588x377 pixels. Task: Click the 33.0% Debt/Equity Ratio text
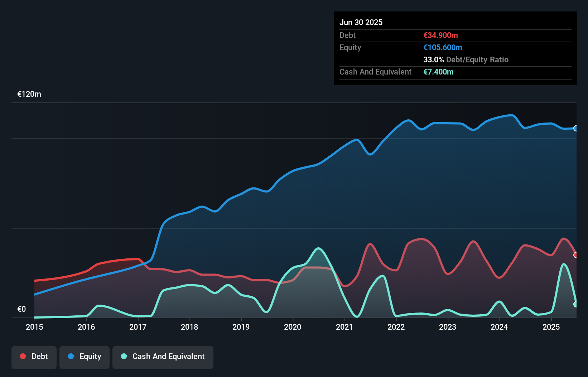click(466, 59)
